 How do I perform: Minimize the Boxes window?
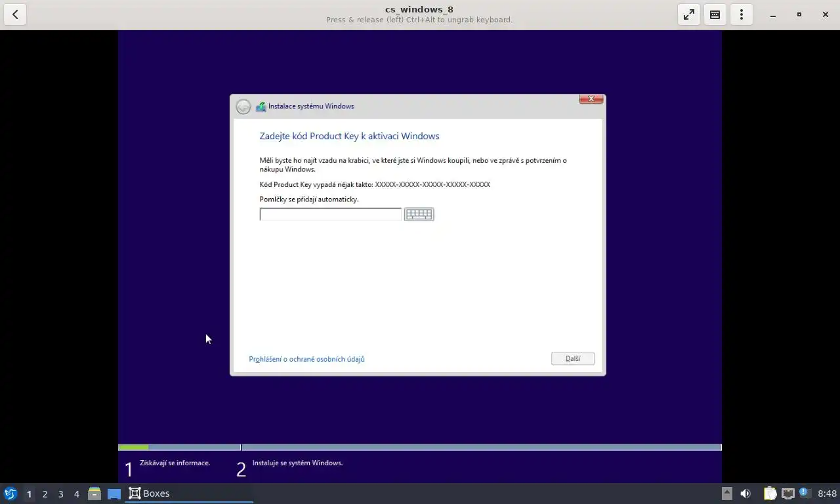click(773, 14)
